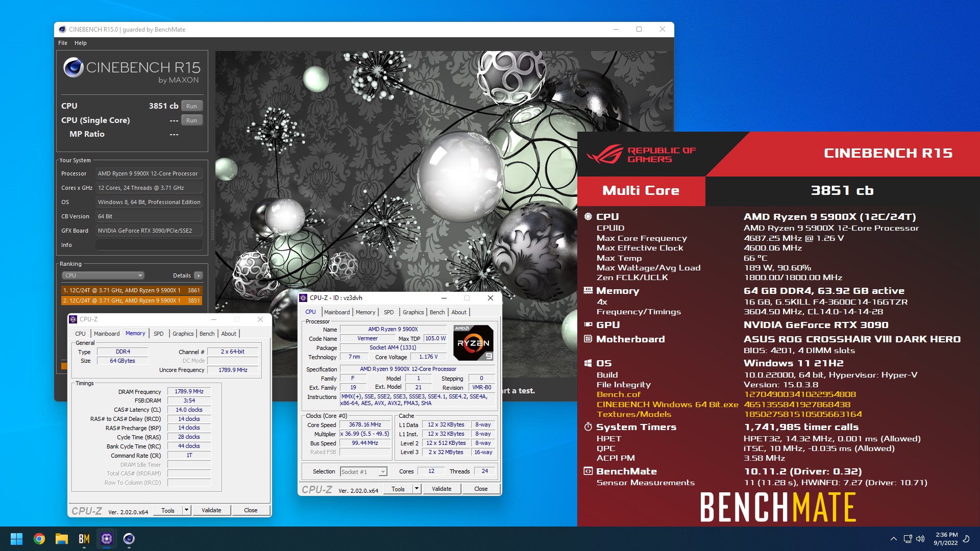The image size is (980, 551).
Task: Open volume tray icon
Action: tap(920, 539)
